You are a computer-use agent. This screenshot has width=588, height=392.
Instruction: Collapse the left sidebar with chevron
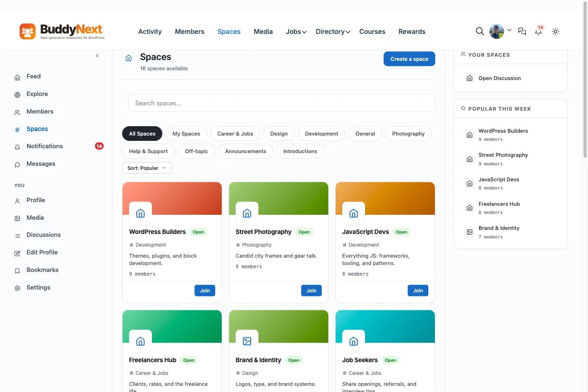[97, 56]
